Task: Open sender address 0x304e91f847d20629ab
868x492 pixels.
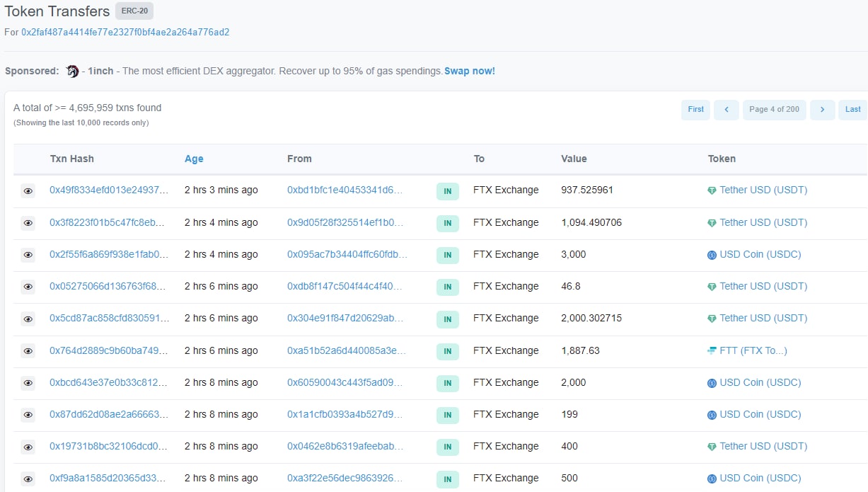Action: click(x=347, y=318)
